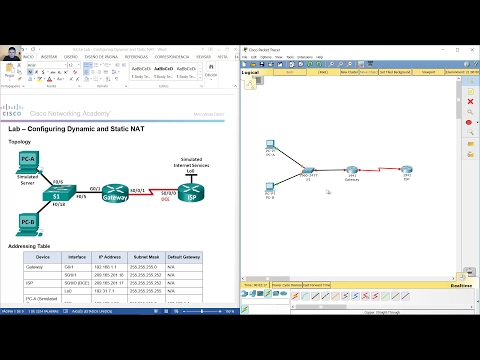
Task: Click the font color red A swatch
Action: coord(50,79)
